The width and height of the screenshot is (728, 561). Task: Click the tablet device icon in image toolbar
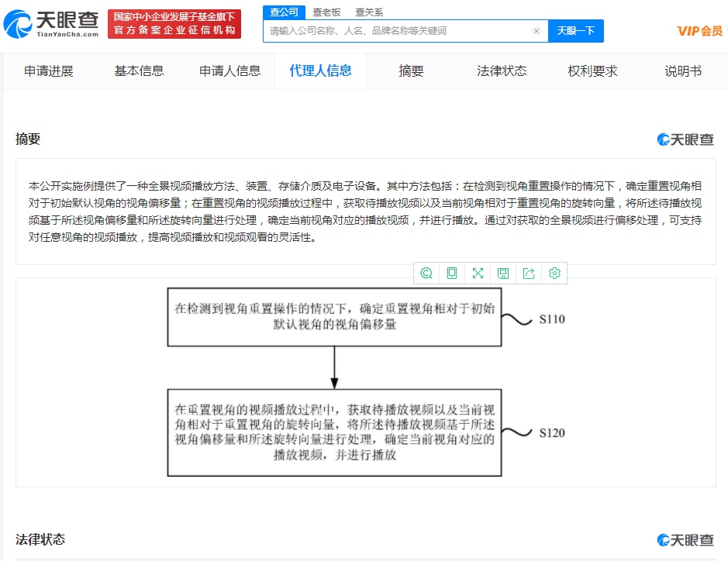452,274
